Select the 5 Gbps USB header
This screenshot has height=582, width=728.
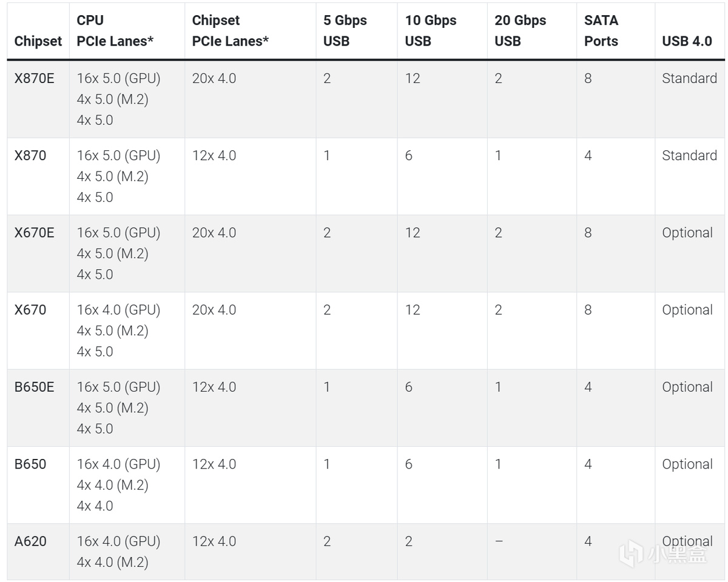click(345, 31)
